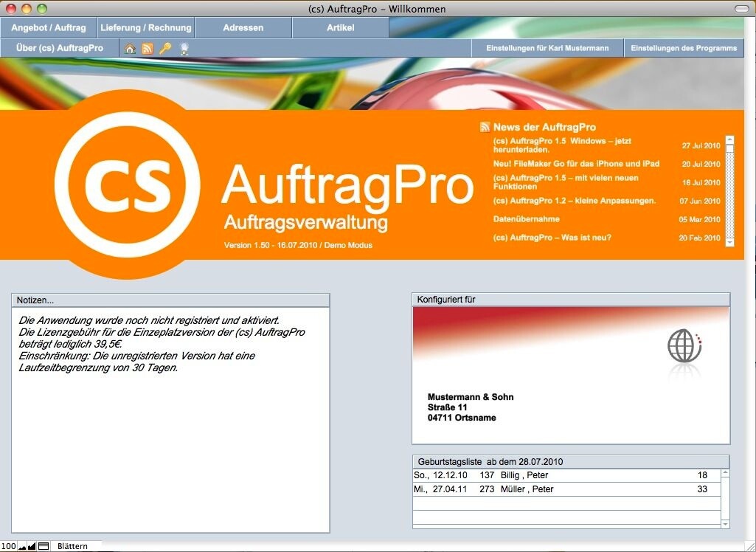
Task: Click inside the Notizen text field
Action: (170, 420)
